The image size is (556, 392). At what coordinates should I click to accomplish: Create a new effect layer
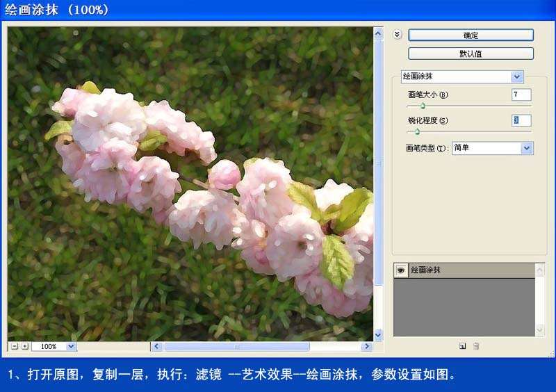463,345
